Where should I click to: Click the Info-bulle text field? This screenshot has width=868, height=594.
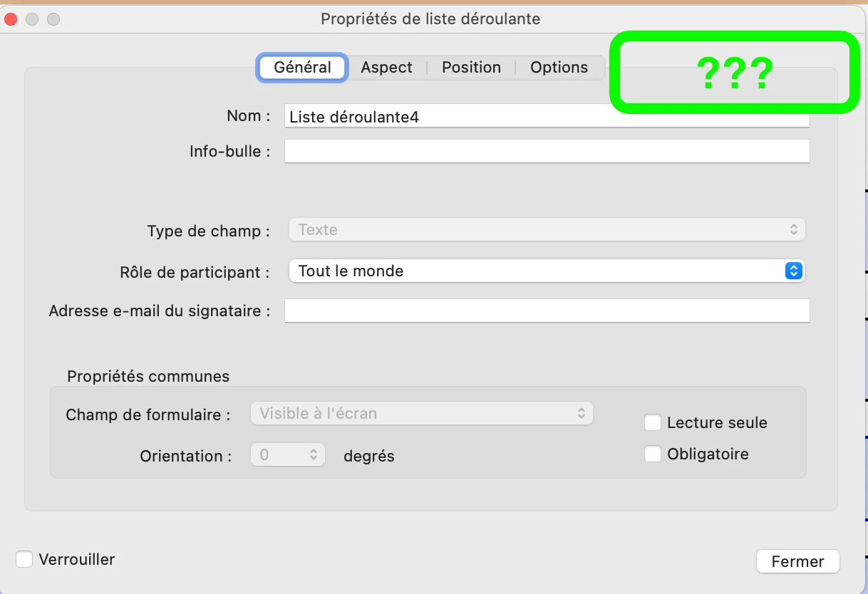coord(547,151)
